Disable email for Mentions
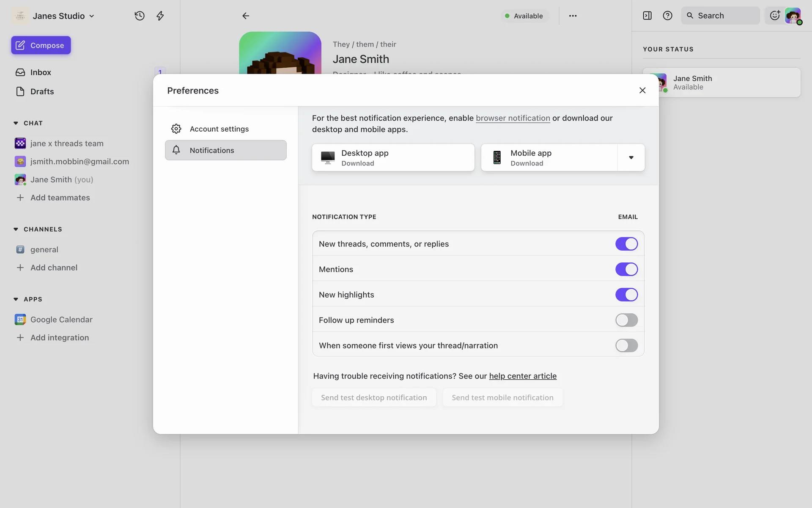Image resolution: width=812 pixels, height=508 pixels. pos(626,269)
